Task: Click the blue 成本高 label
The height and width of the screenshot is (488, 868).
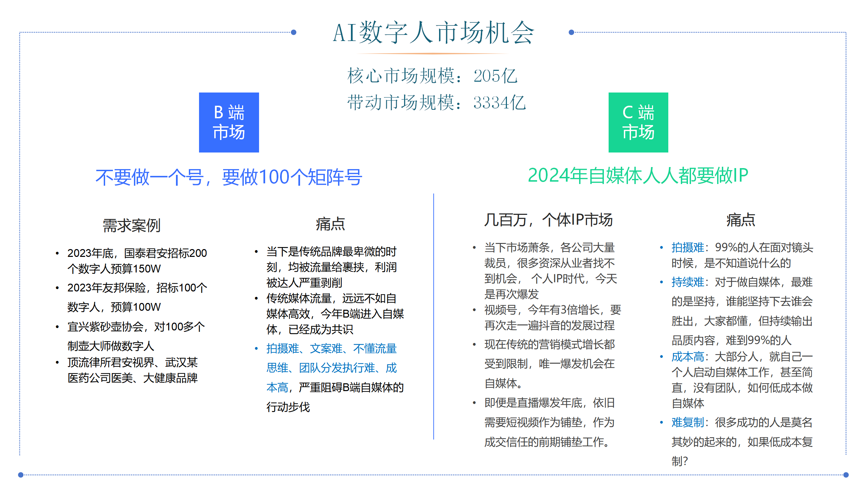Action: (x=688, y=357)
